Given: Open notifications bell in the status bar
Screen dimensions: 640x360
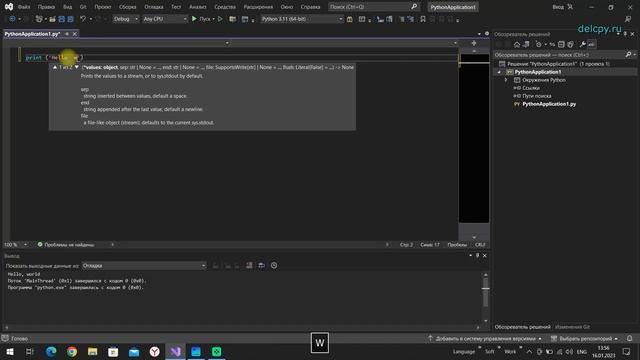Looking at the screenshot, I should 629,338.
